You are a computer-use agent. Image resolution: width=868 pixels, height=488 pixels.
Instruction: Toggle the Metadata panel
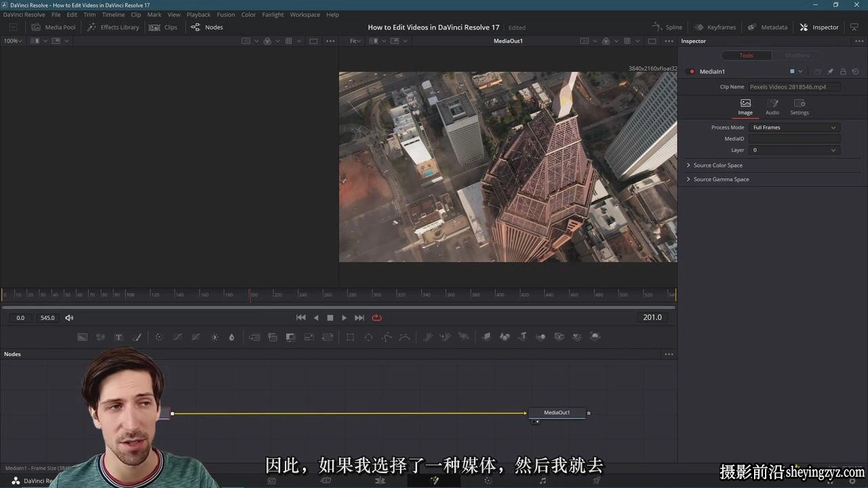768,27
